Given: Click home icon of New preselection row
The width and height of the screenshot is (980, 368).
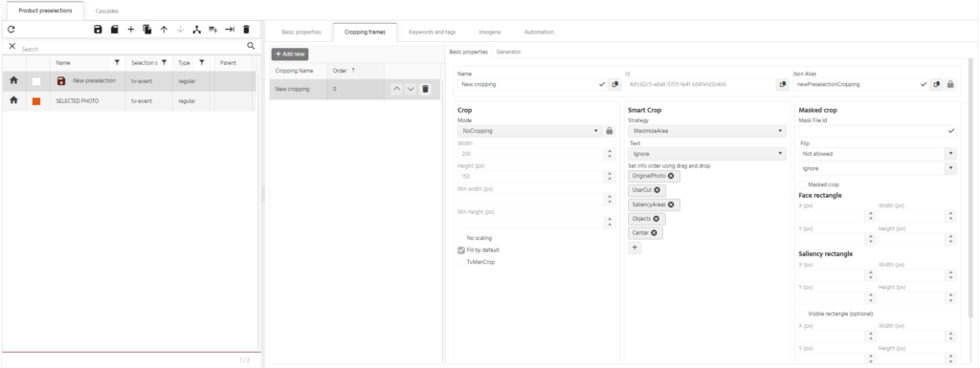Looking at the screenshot, I should 13,80.
